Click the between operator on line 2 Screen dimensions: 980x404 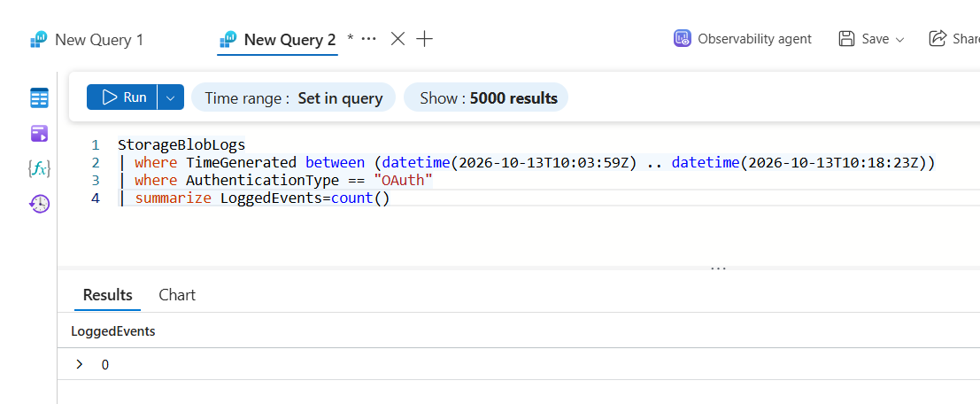point(335,163)
